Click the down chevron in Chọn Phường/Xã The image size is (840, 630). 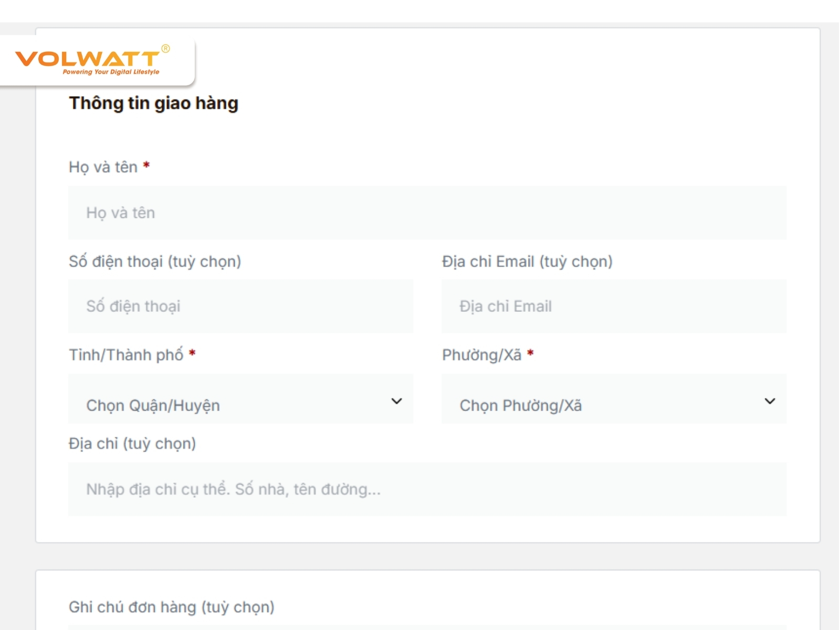pyautogui.click(x=770, y=401)
